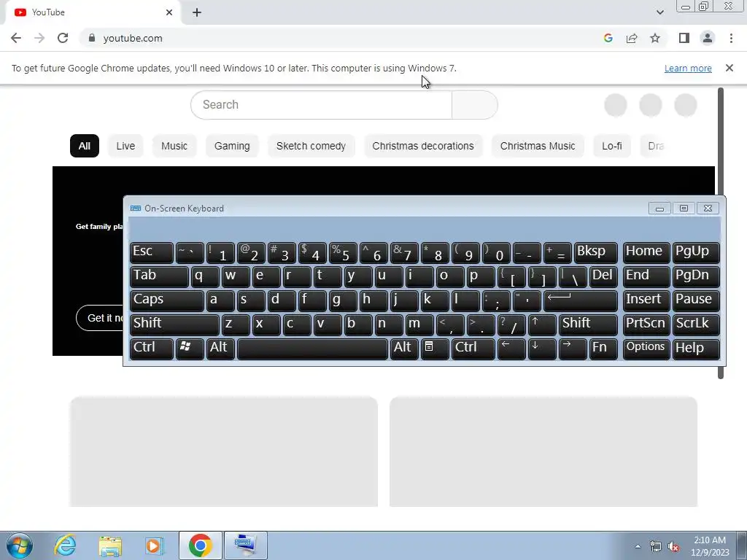The image size is (747, 560).
Task: Select the Gaming filter chip
Action: 232,146
